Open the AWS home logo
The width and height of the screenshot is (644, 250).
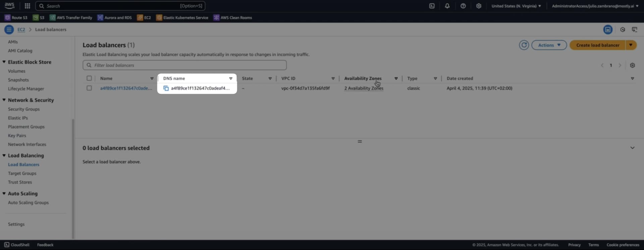pyautogui.click(x=9, y=6)
